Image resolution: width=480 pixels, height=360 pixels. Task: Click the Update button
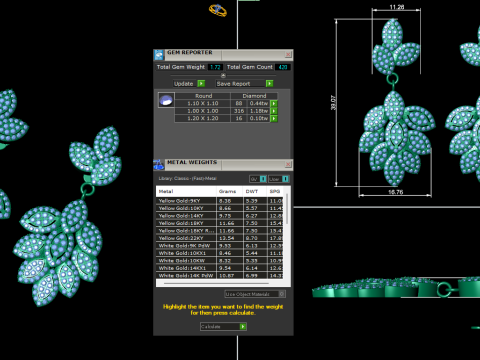tap(189, 84)
